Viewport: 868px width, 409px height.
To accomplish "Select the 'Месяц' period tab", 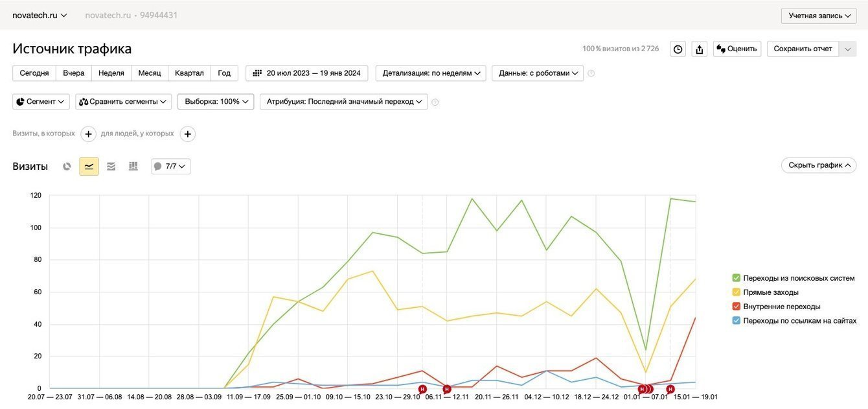I will point(150,73).
